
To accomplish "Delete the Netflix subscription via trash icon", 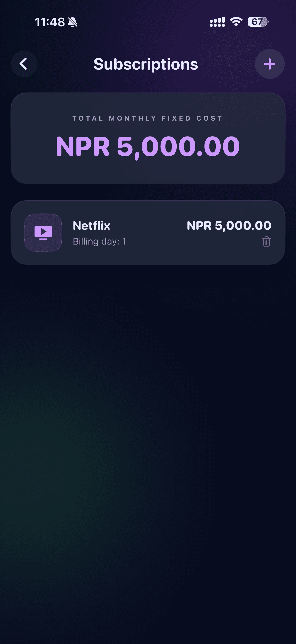I will click(x=266, y=242).
